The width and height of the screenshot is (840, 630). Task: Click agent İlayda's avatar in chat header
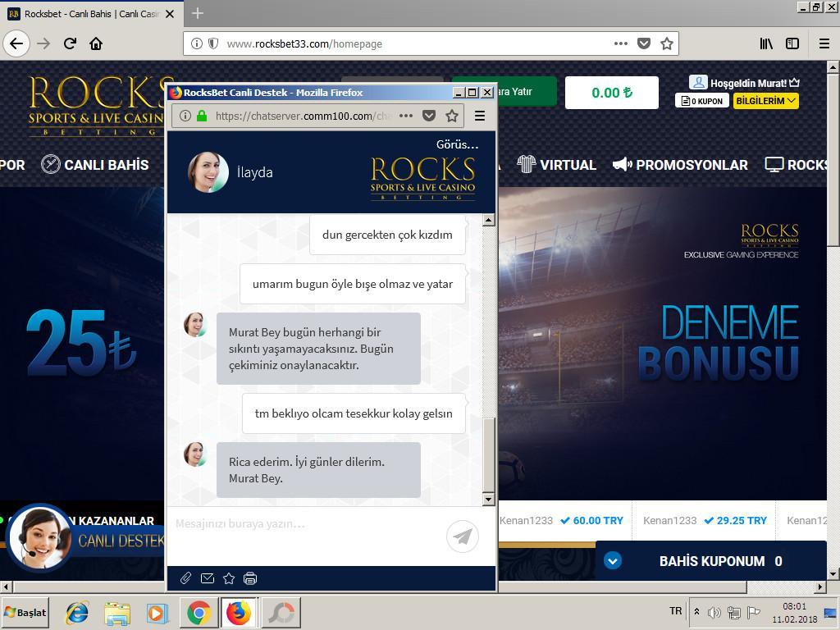(208, 172)
